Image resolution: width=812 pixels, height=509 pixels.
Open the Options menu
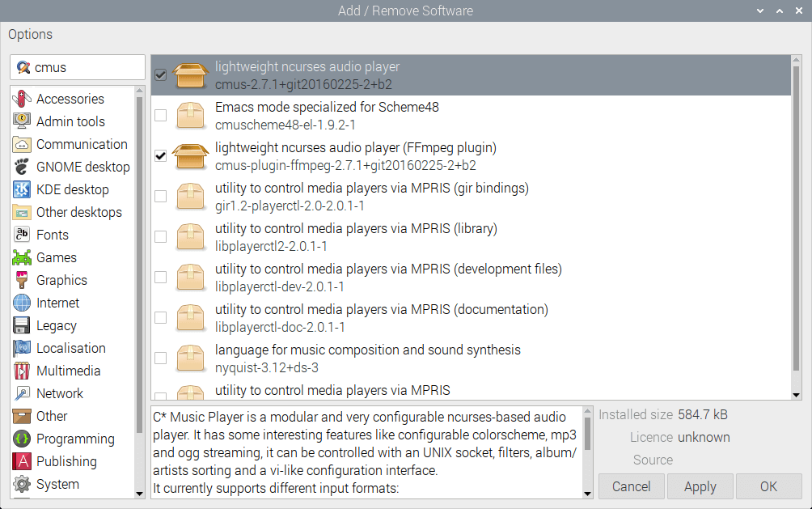point(30,34)
